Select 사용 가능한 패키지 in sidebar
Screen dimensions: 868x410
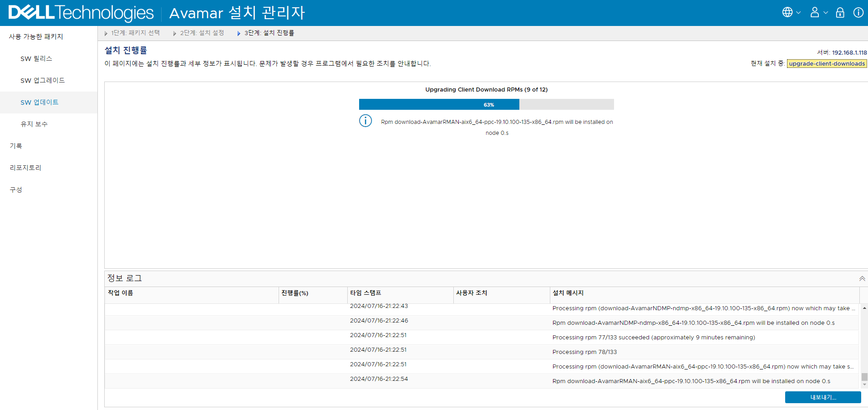(36, 36)
